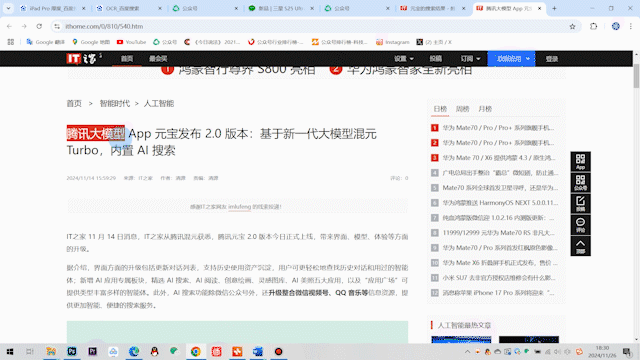Switch to the 三星 S25 browser tab
The image size is (640, 360).
pyautogui.click(x=281, y=8)
